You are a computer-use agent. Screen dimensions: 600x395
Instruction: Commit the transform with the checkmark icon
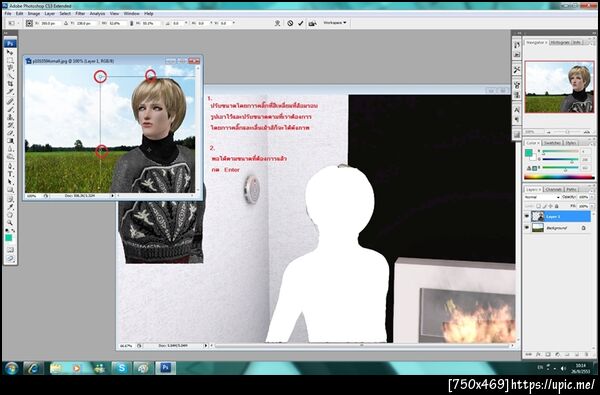tap(301, 23)
